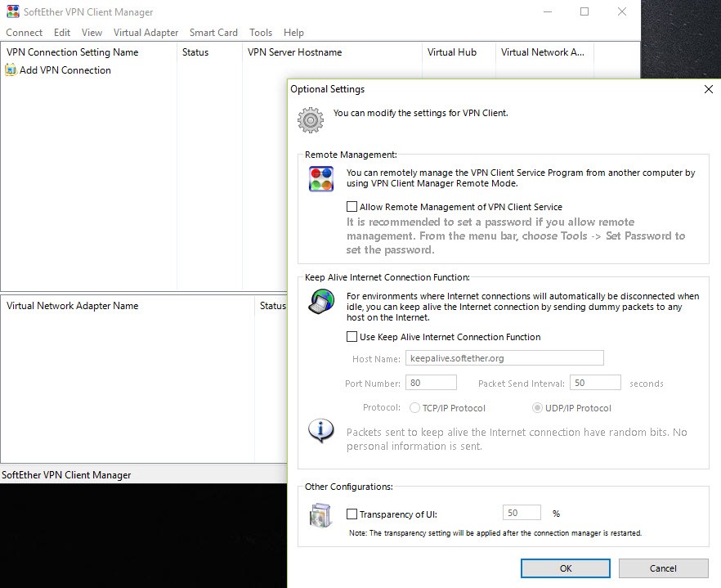Click the Cancel button
The height and width of the screenshot is (588, 721).
pos(663,568)
